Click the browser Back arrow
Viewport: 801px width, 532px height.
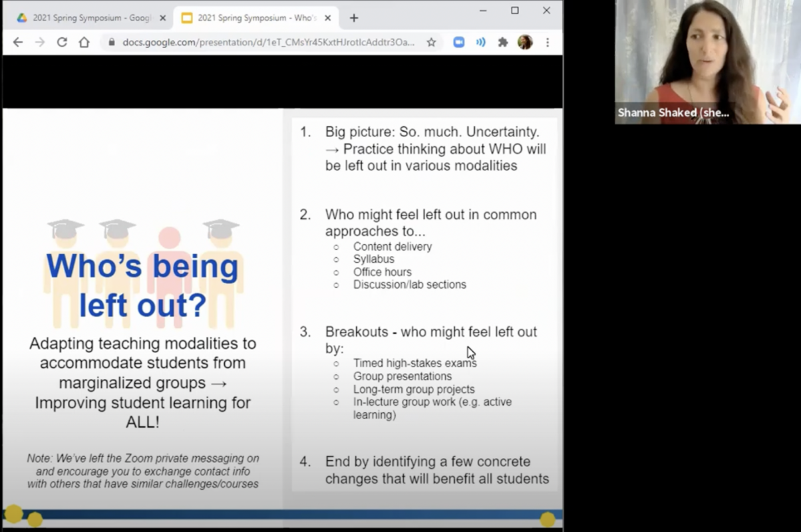18,43
